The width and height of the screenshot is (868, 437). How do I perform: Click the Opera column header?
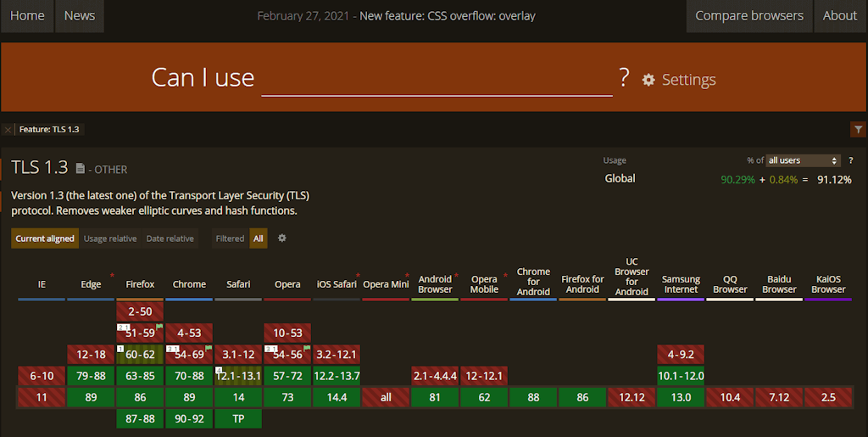287,284
